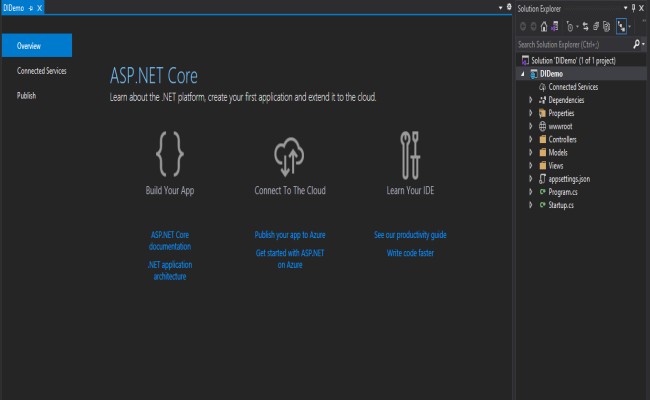Expand the Program.cs node

(531, 192)
